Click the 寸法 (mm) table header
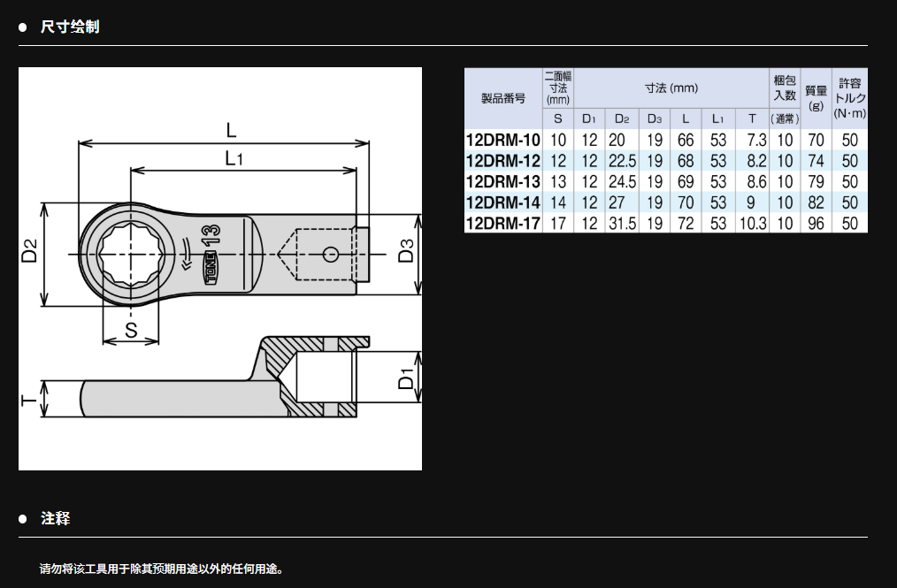Image resolution: width=897 pixels, height=588 pixels. point(671,88)
